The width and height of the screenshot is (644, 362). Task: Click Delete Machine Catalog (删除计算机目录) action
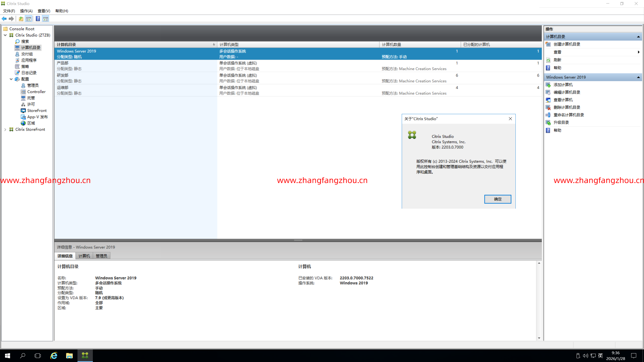click(x=567, y=107)
